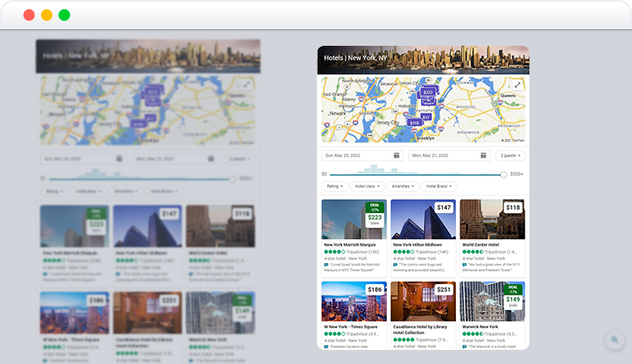Click the $223 map pin

(428, 92)
